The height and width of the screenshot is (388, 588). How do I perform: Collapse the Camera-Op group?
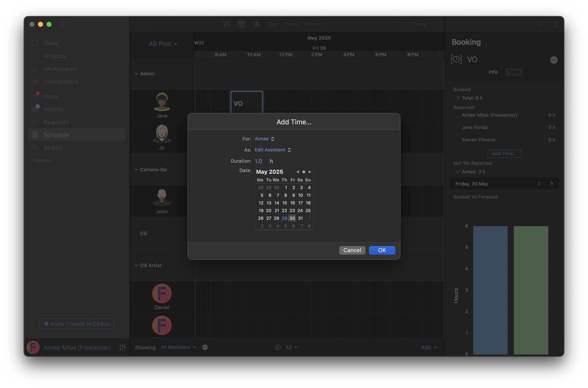[136, 170]
